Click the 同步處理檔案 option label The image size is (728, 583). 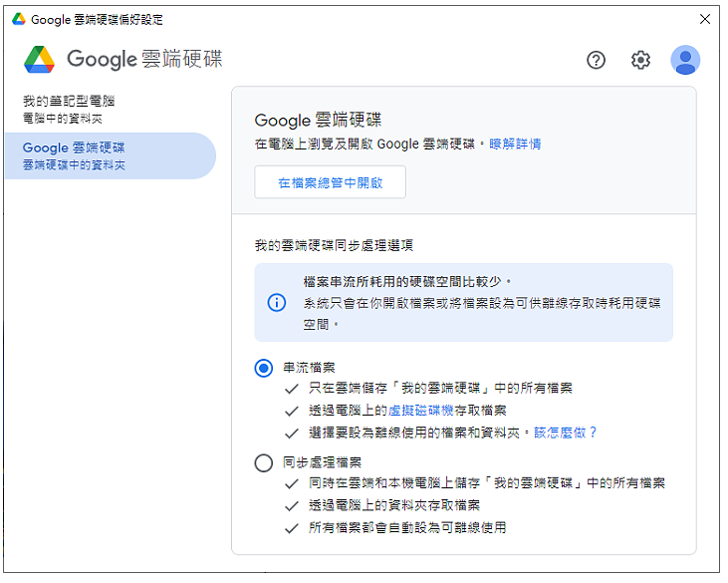pos(323,462)
